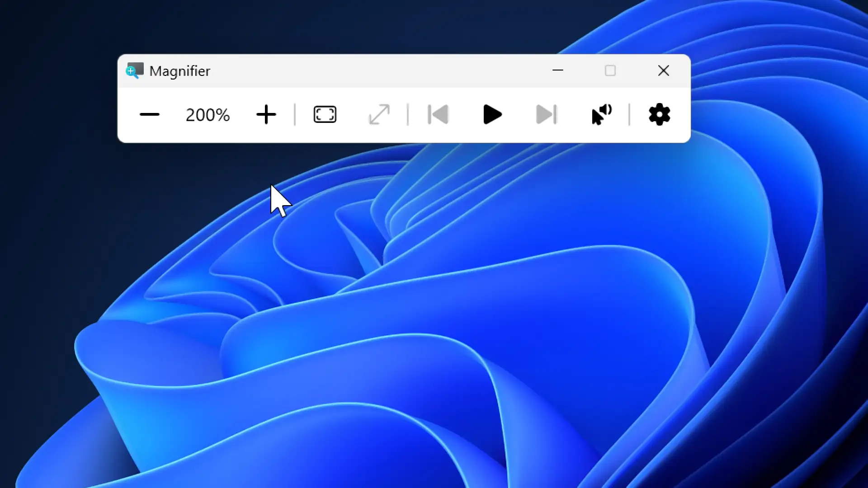
Task: Click the grayed-out diagonal resize arrow icon
Action: click(379, 115)
